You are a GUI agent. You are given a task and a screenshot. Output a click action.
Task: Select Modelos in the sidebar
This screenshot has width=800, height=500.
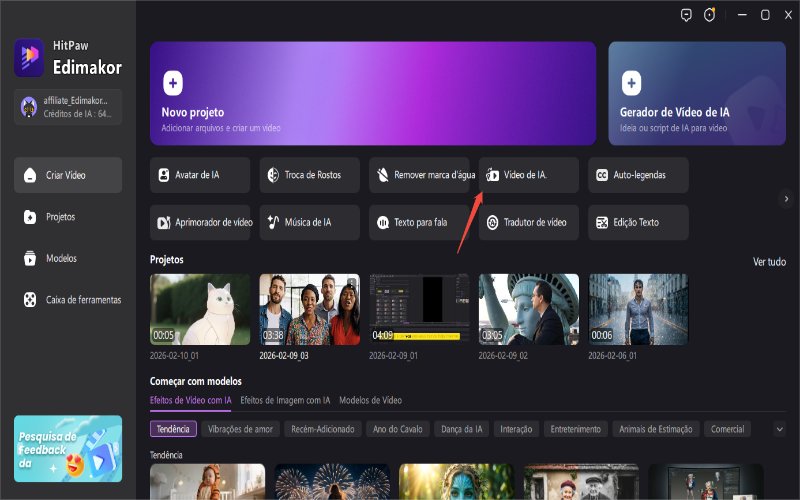(68, 258)
